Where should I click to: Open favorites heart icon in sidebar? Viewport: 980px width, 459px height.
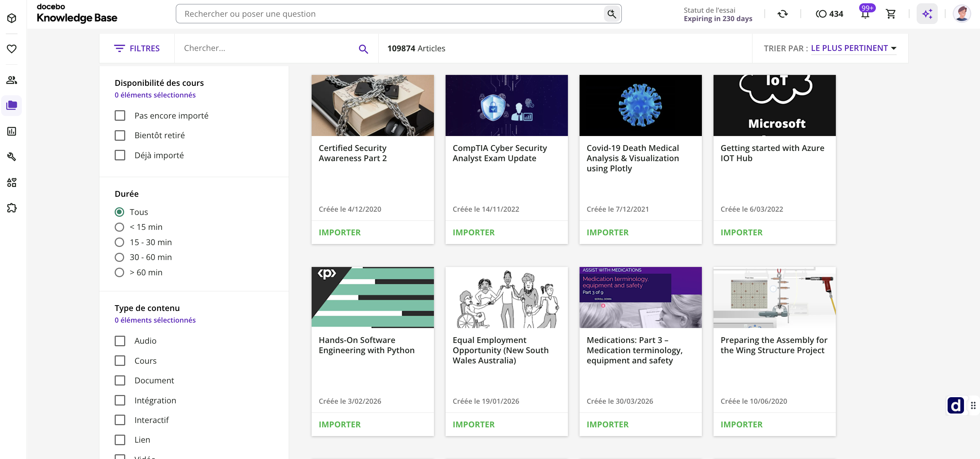point(12,49)
